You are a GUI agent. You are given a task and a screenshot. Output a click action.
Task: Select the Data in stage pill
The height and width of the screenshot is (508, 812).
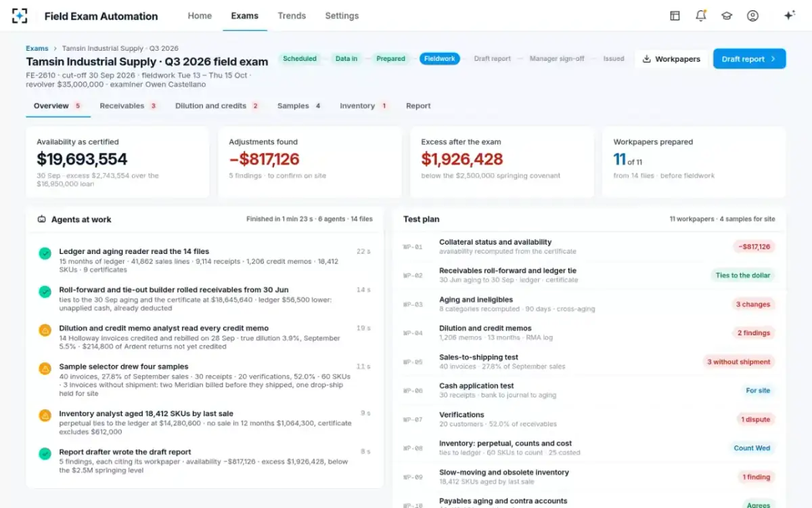(x=346, y=59)
